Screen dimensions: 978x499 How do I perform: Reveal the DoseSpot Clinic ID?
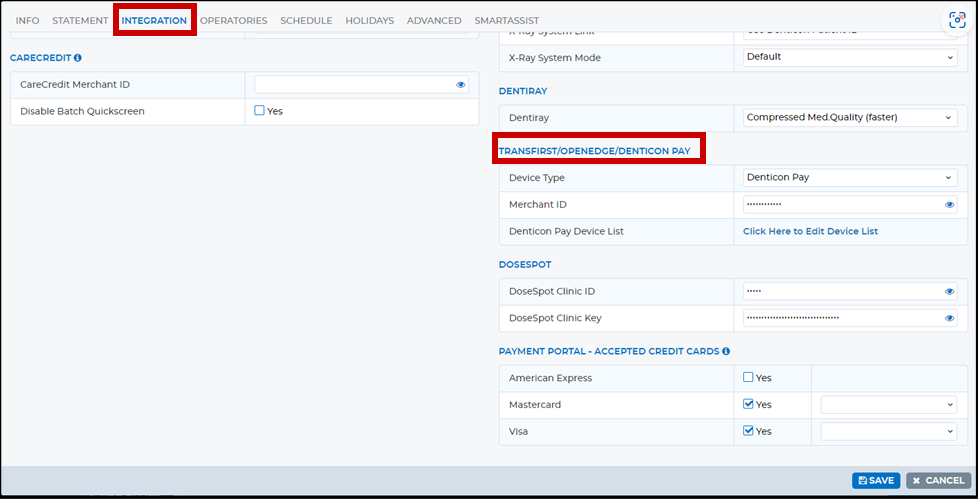click(949, 291)
